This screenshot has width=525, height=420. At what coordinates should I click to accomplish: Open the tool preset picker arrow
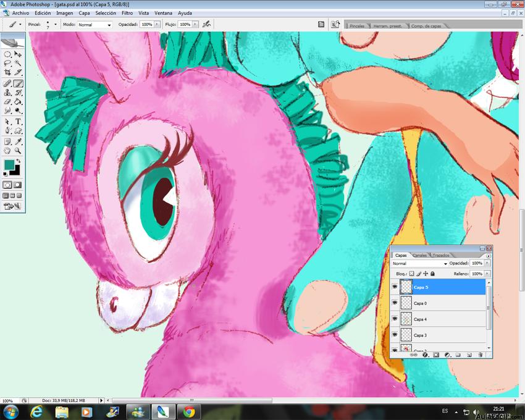point(20,25)
